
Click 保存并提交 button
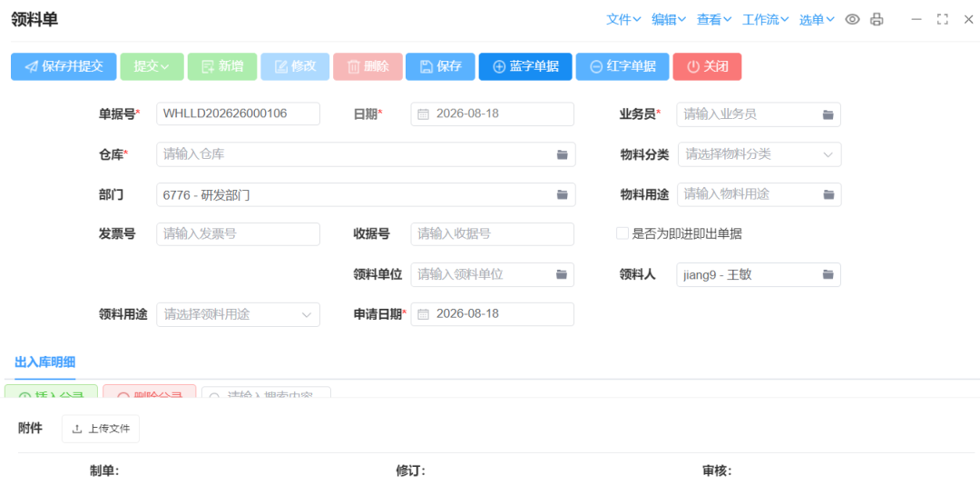[x=64, y=66]
